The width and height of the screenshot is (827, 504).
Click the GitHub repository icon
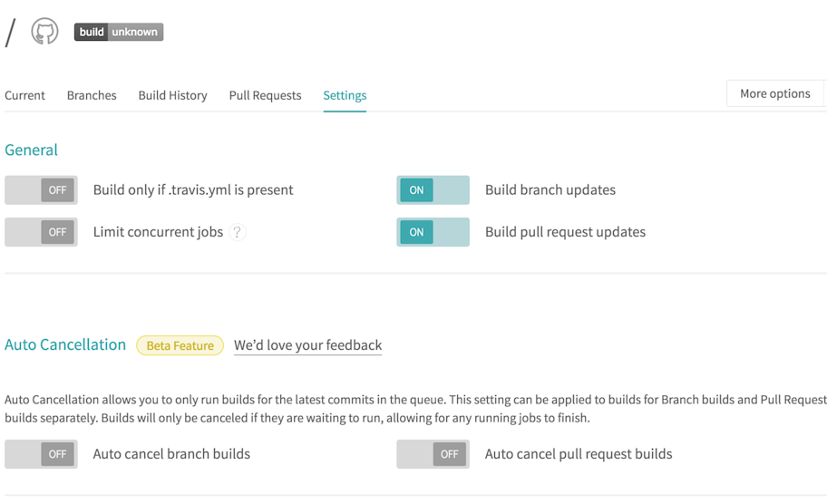point(44,32)
